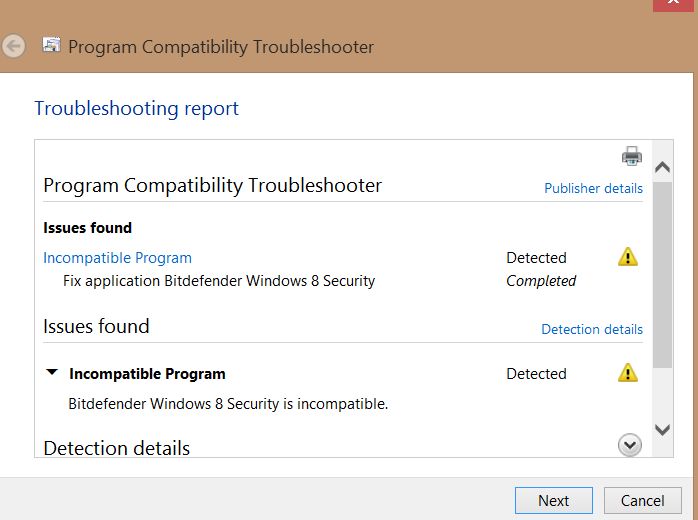698x520 pixels.
Task: Click warning icon in bold Incompatible Program row
Action: (x=628, y=373)
